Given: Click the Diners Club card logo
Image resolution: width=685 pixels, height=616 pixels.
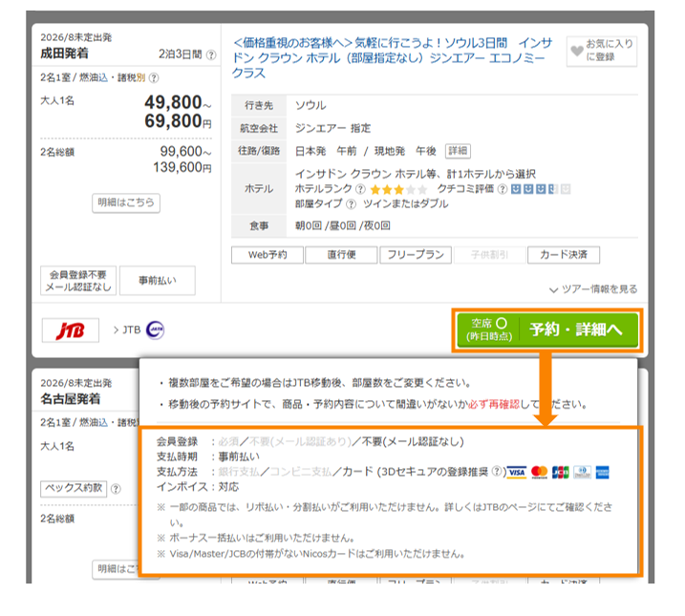Looking at the screenshot, I should coord(582,472).
